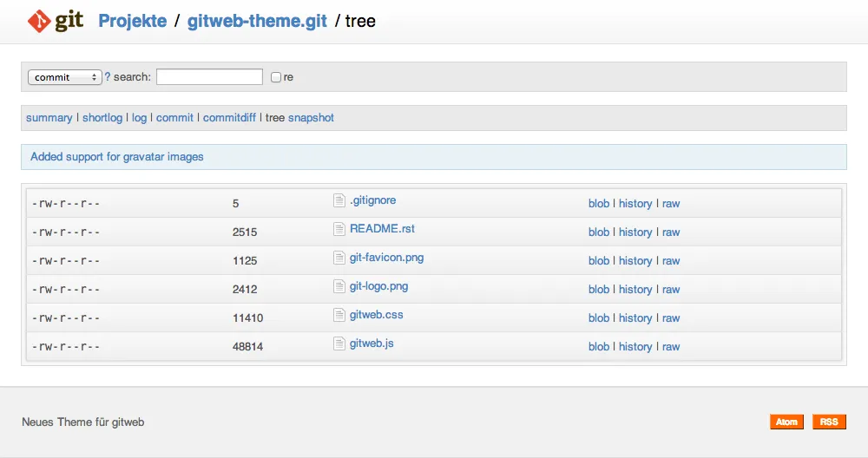The width and height of the screenshot is (868, 458).
Task: Download the snapshot
Action: [311, 118]
